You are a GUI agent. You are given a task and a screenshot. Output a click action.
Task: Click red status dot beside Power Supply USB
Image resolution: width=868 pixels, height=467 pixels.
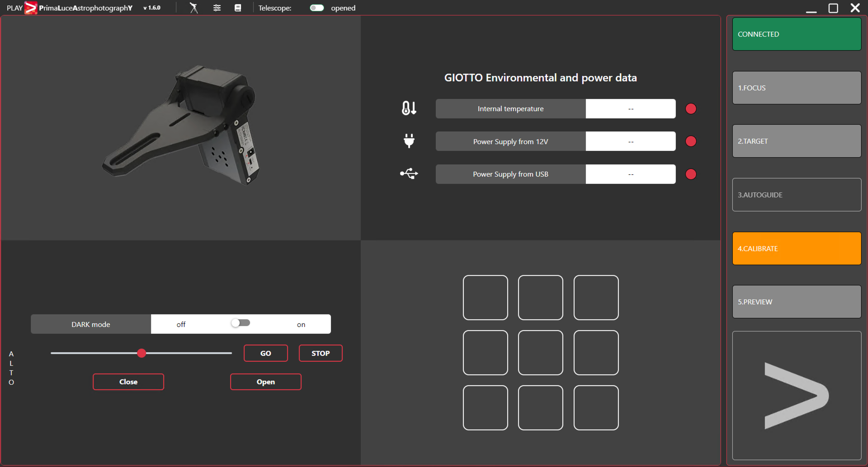click(691, 174)
